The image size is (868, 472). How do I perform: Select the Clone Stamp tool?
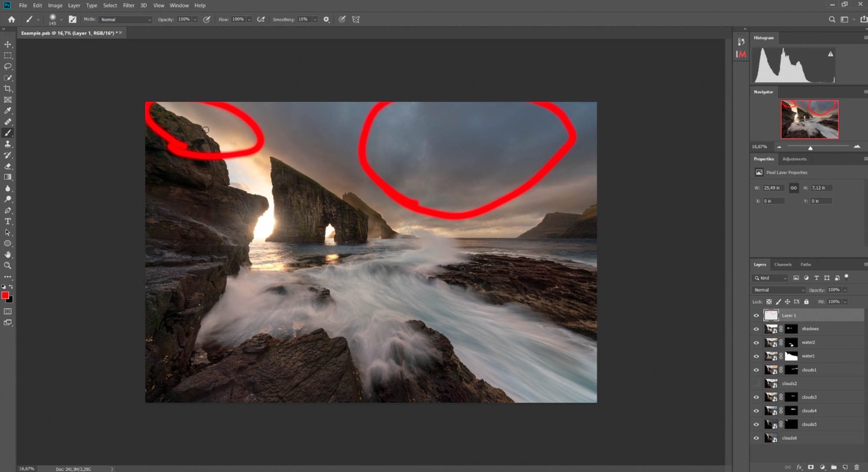click(x=8, y=144)
